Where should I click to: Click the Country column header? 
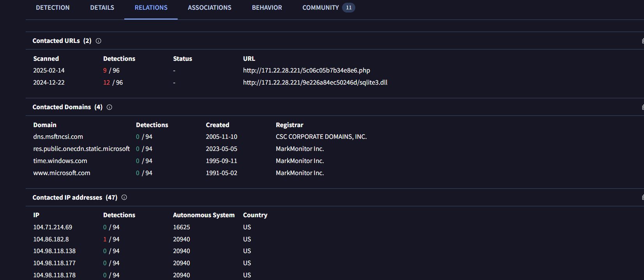point(255,215)
